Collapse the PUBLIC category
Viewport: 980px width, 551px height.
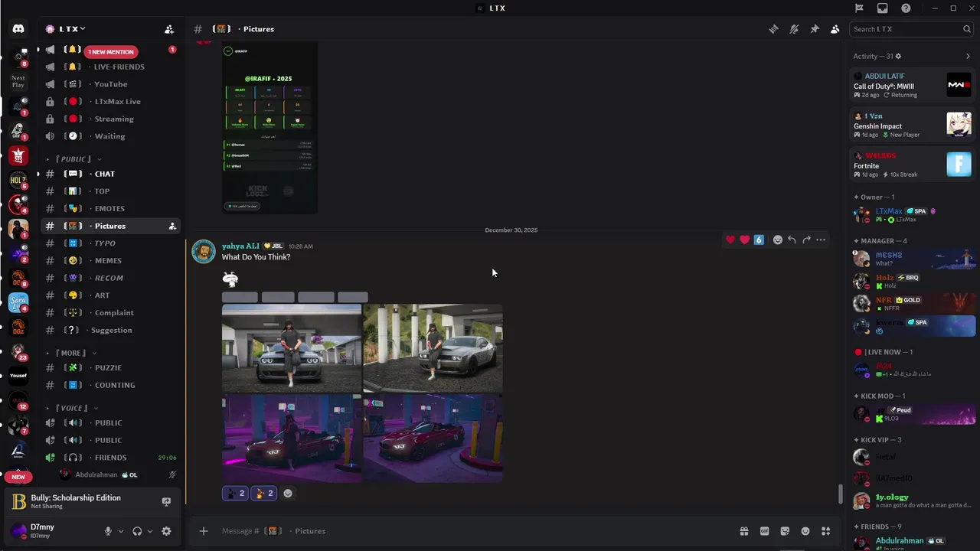pyautogui.click(x=75, y=159)
